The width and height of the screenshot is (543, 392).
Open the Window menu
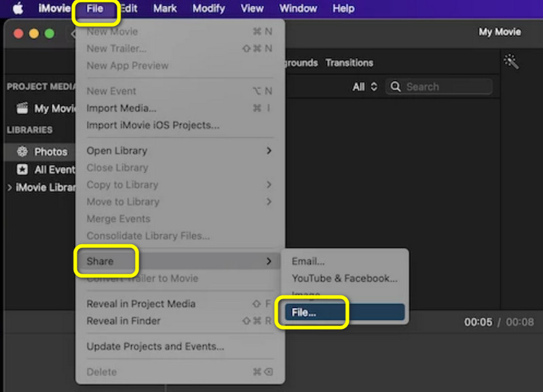[298, 8]
